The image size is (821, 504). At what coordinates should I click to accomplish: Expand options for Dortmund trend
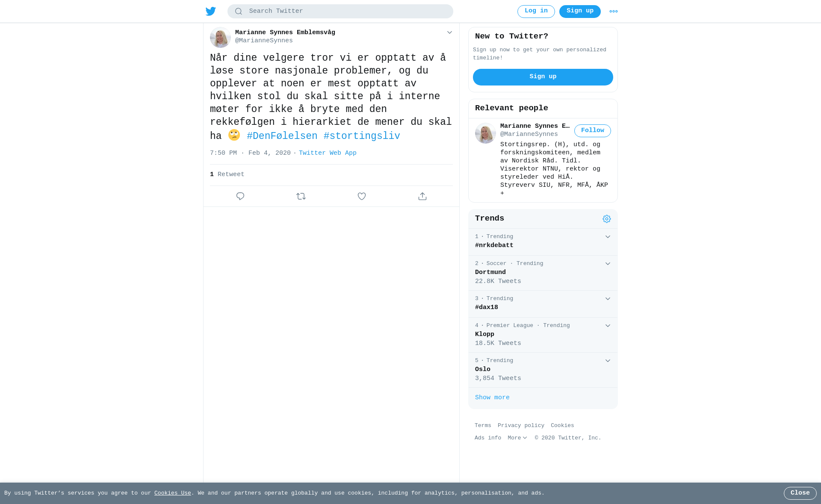tap(608, 264)
